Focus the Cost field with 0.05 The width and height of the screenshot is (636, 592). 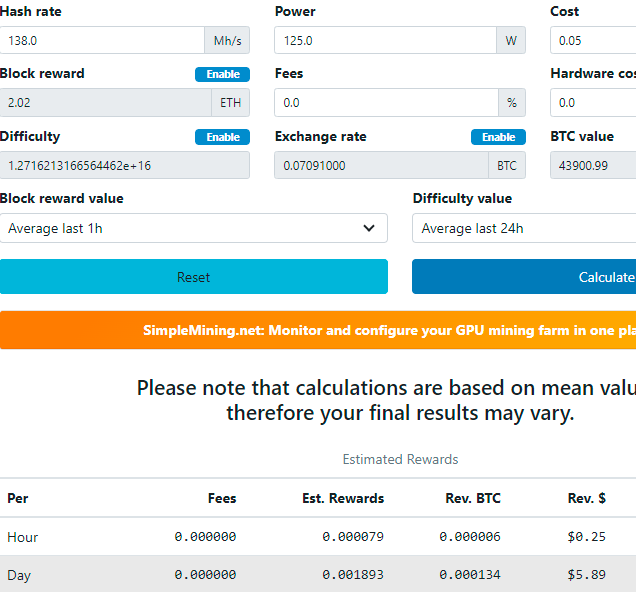pos(593,41)
